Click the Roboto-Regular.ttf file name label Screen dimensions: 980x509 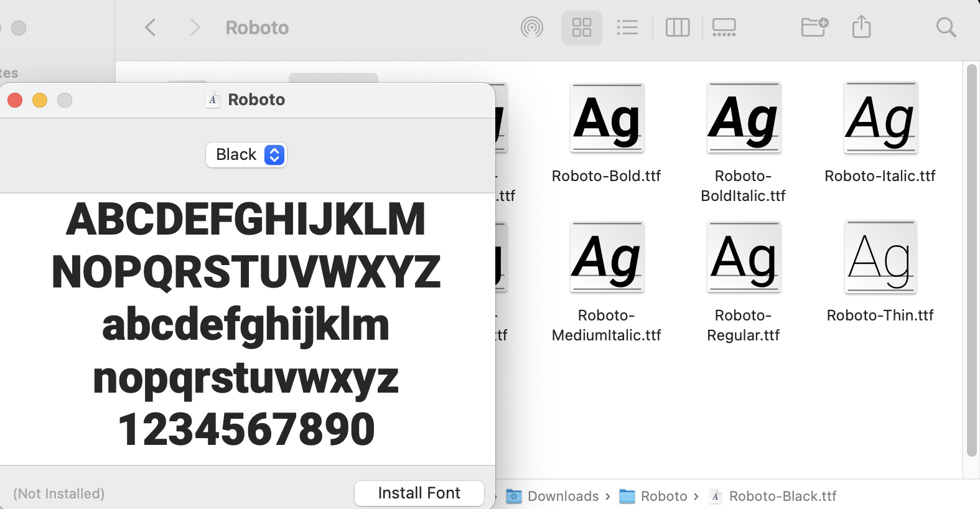(744, 325)
